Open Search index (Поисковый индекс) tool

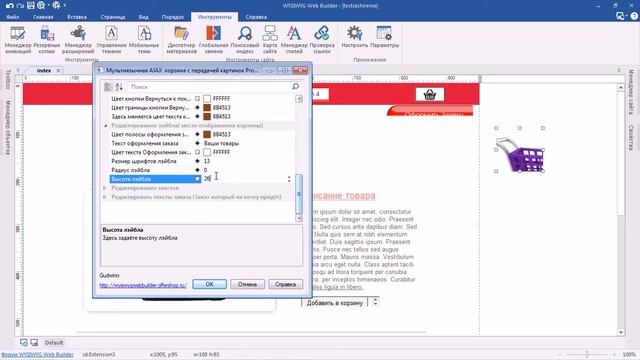245,40
